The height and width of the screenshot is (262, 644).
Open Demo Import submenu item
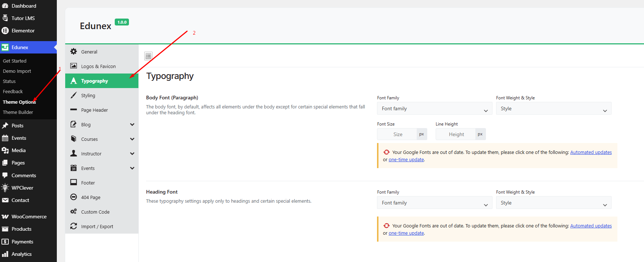(x=17, y=71)
